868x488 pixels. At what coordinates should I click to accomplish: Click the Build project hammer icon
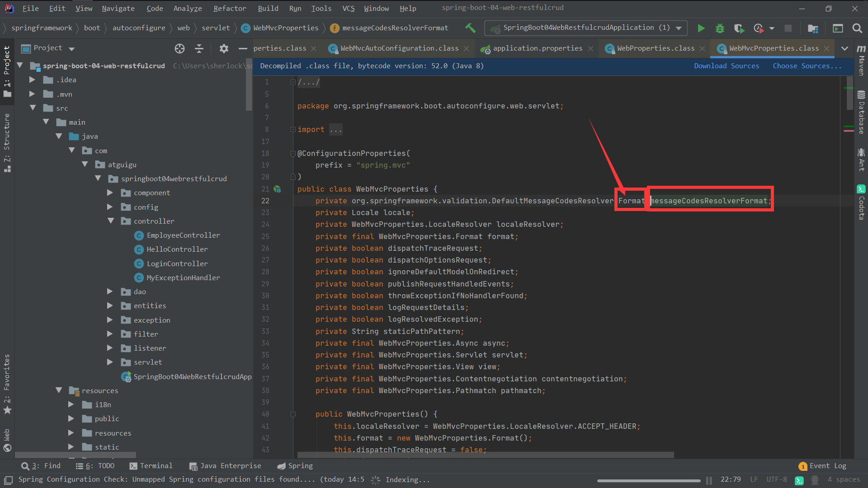click(x=470, y=28)
